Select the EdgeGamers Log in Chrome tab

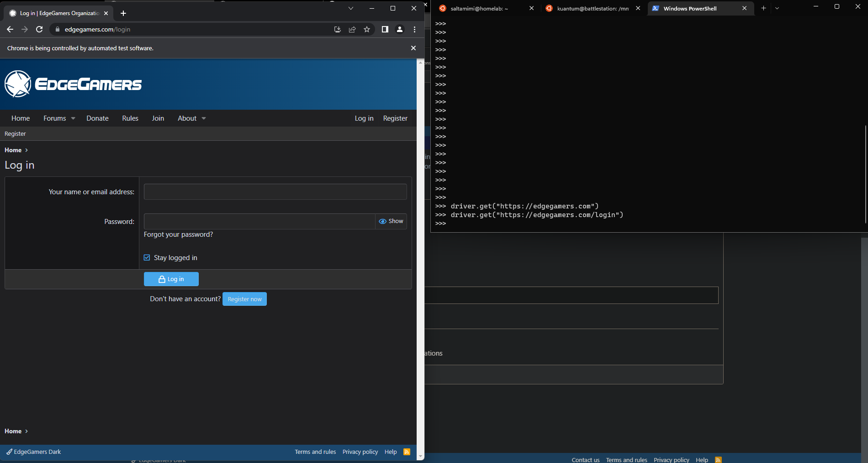[x=59, y=13]
